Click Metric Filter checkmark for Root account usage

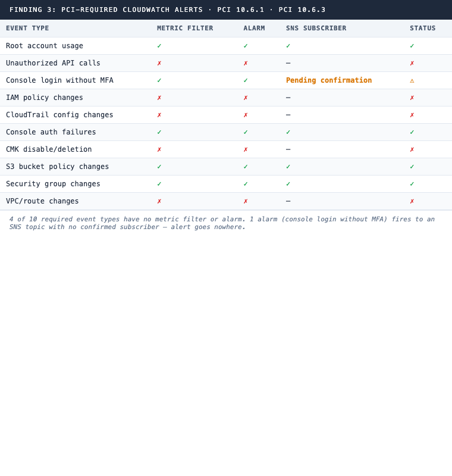[x=159, y=46]
